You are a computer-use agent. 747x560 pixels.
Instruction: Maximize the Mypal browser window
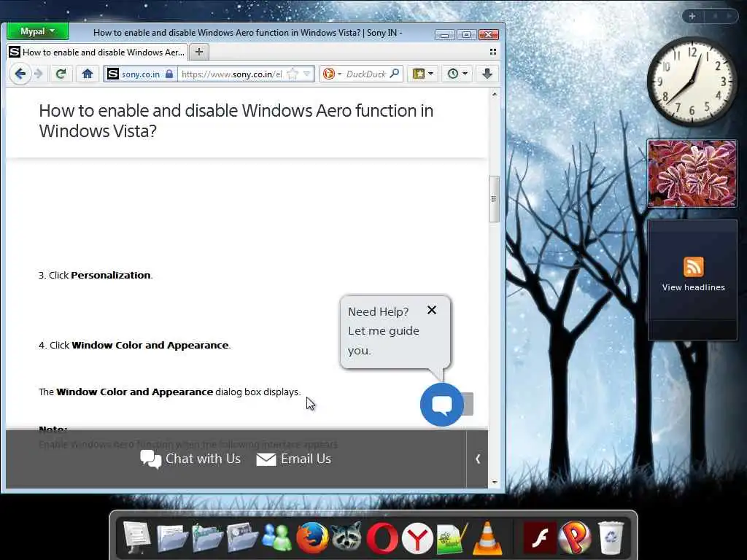(x=466, y=35)
